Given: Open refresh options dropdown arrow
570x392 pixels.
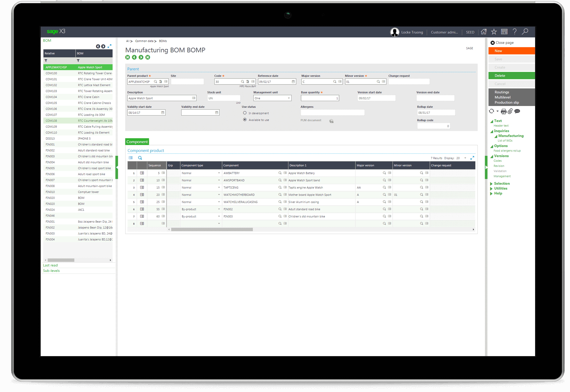Looking at the screenshot, I should 497,111.
